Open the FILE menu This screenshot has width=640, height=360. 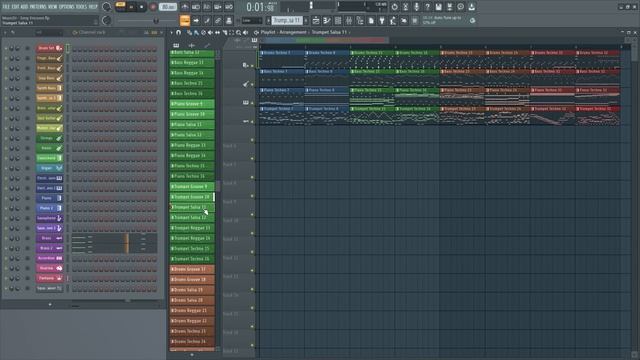pos(6,7)
